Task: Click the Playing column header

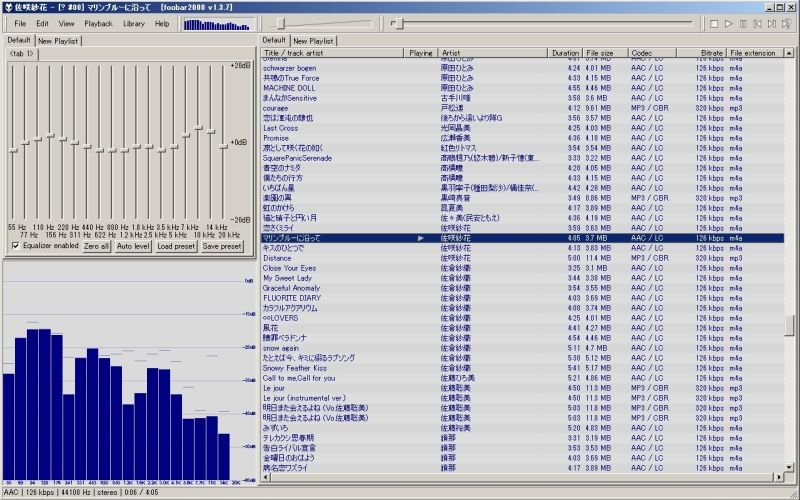Action: coord(421,53)
